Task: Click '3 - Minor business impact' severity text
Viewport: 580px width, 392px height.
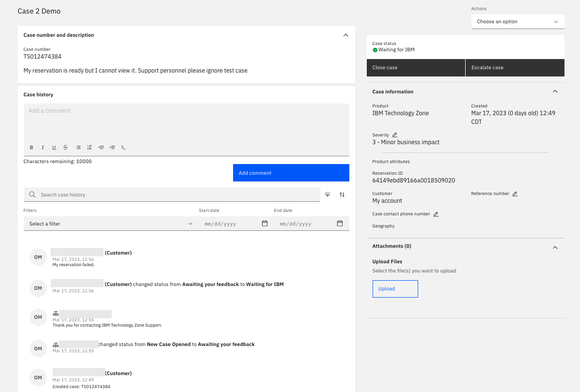Action: 406,142
